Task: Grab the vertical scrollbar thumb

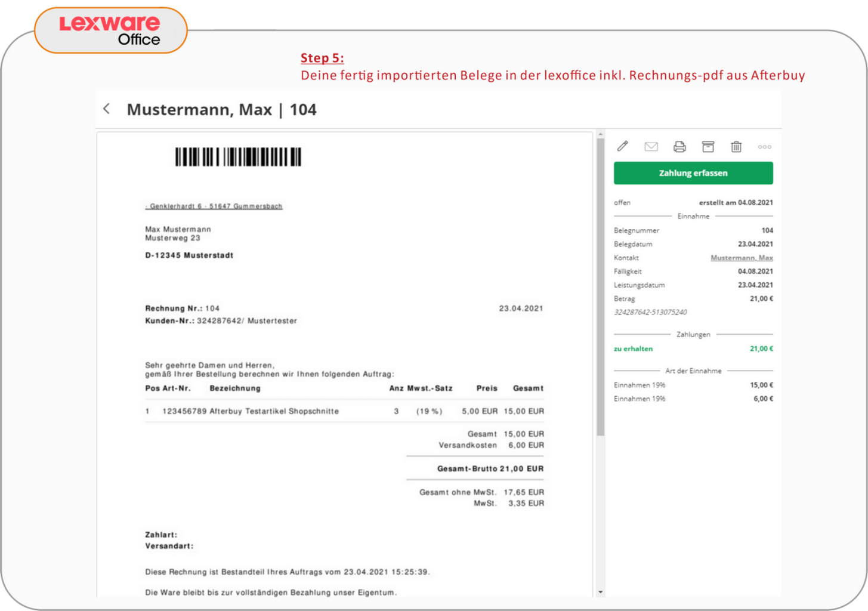Action: (600, 286)
